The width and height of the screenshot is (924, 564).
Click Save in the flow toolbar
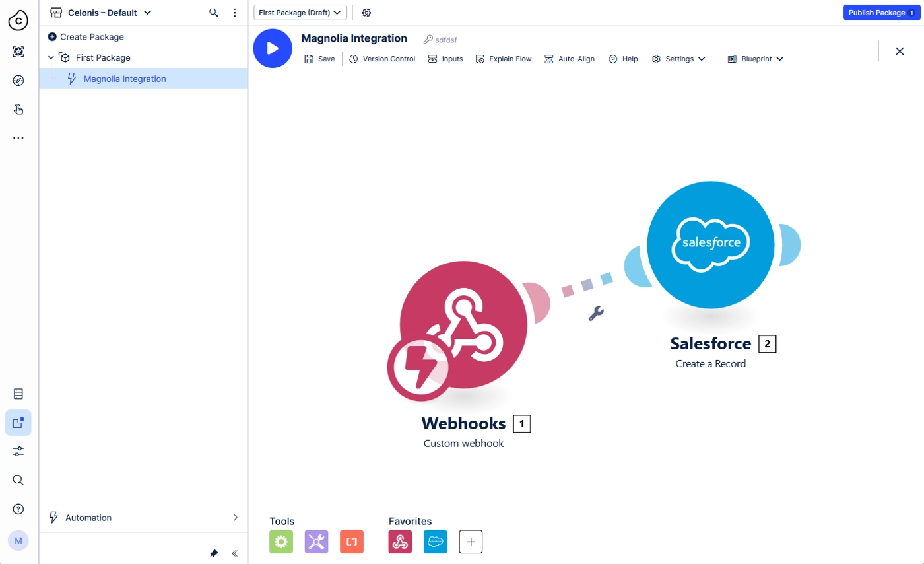(319, 59)
